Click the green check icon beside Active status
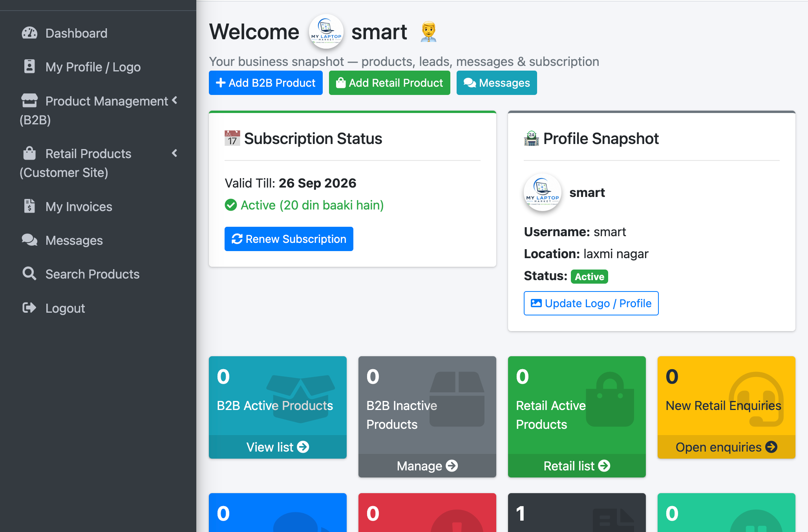 point(231,205)
